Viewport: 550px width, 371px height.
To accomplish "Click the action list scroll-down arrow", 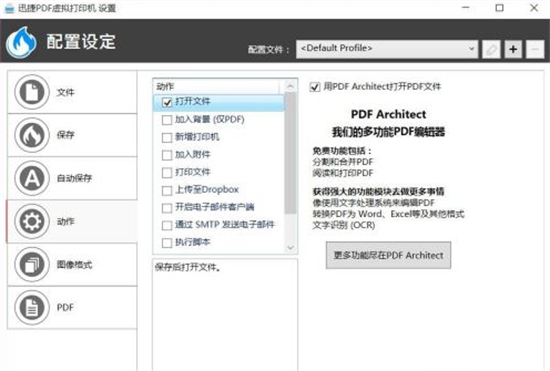I will (x=290, y=248).
